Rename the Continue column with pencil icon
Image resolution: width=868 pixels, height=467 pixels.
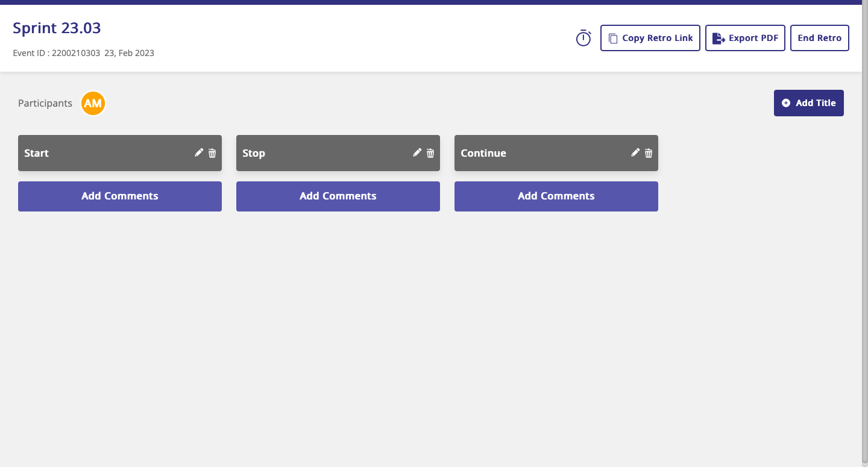635,153
